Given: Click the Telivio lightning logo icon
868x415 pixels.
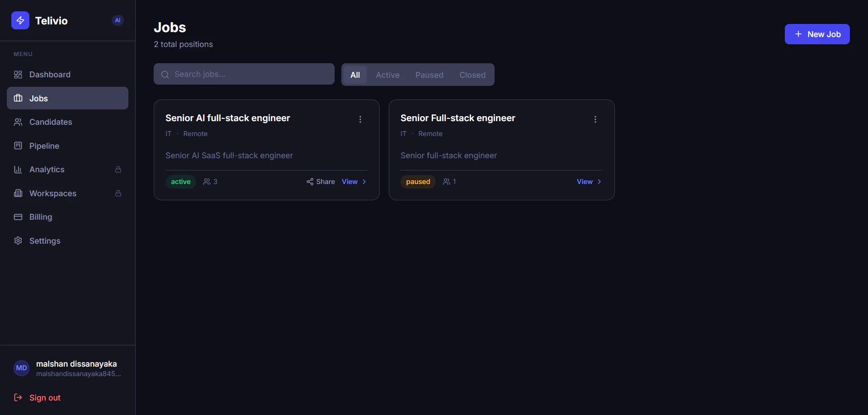Looking at the screenshot, I should (20, 20).
